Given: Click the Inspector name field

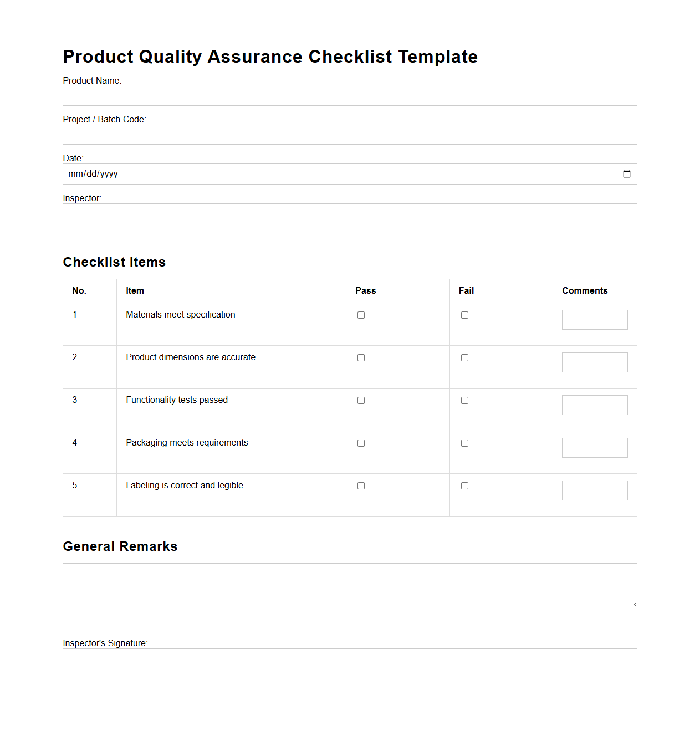Looking at the screenshot, I should coord(349,213).
